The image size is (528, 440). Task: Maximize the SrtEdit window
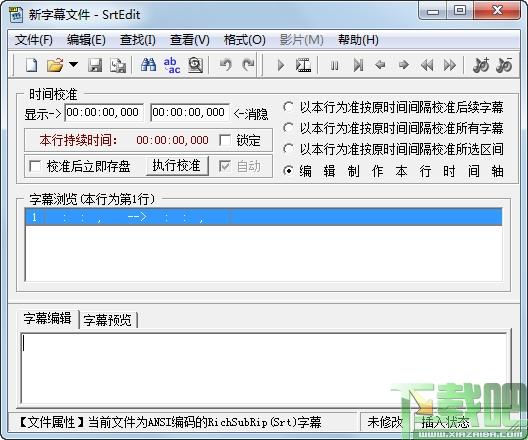460,11
